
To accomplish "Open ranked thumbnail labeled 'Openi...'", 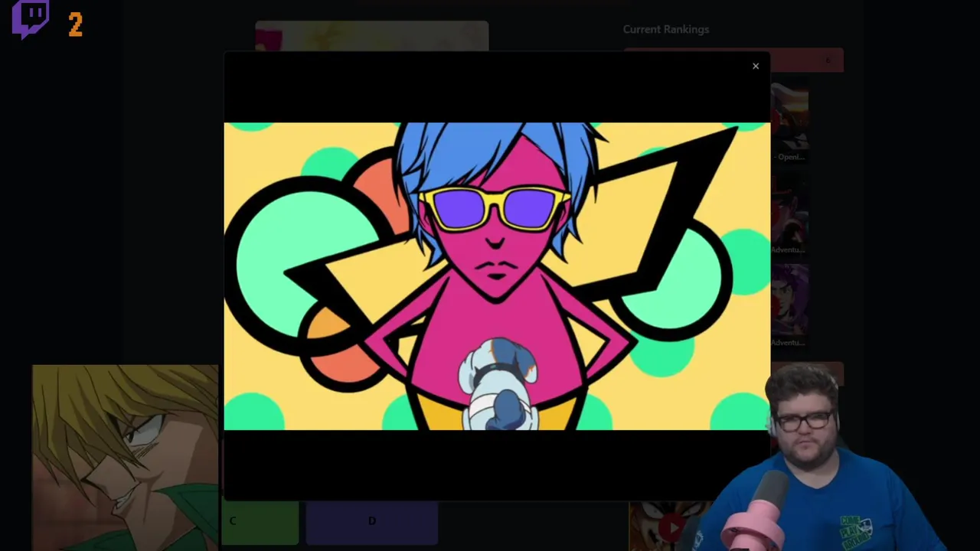I will [x=789, y=122].
